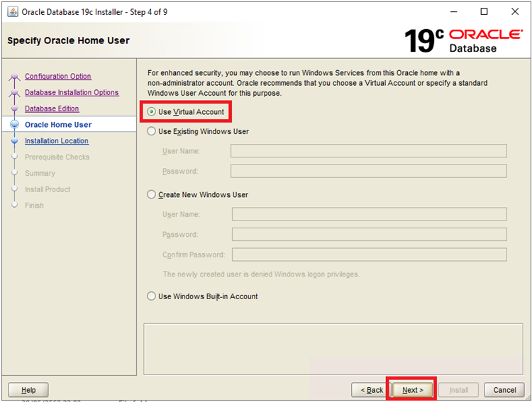Maximize the installer window
The image size is (532, 402).
tap(484, 11)
